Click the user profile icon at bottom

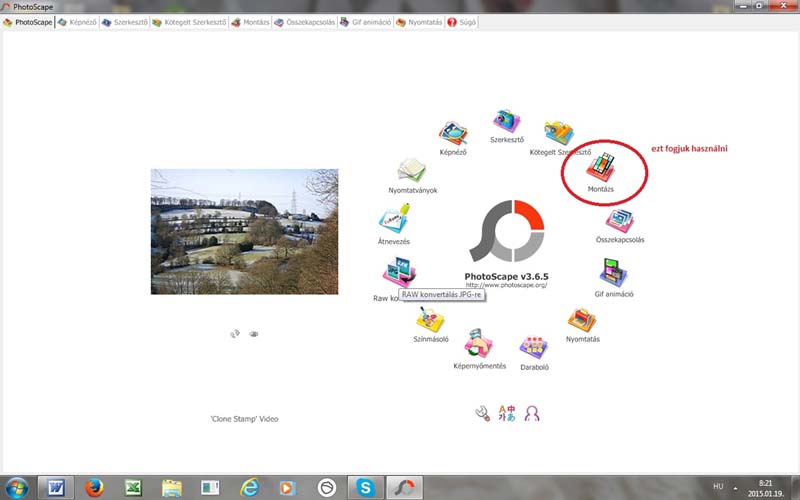coord(532,413)
